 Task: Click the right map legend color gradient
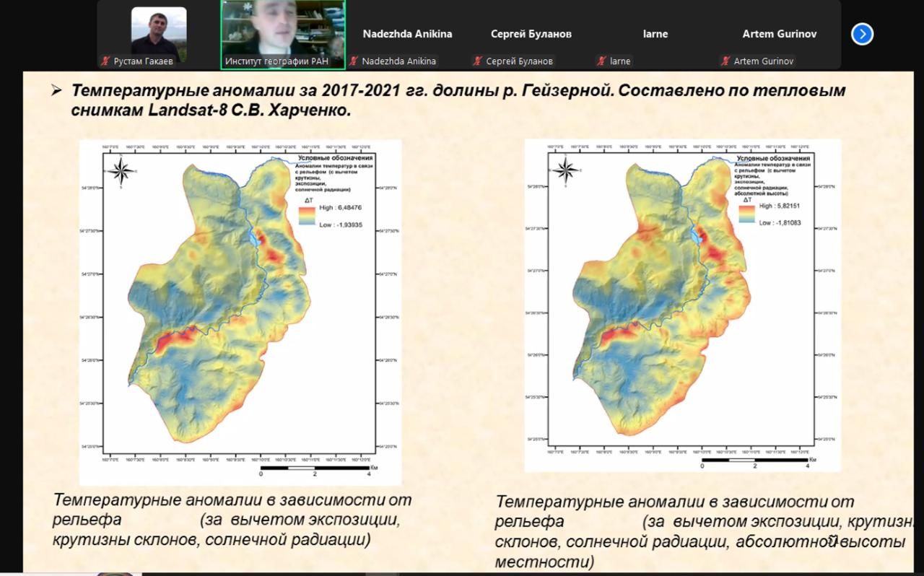[x=746, y=214]
